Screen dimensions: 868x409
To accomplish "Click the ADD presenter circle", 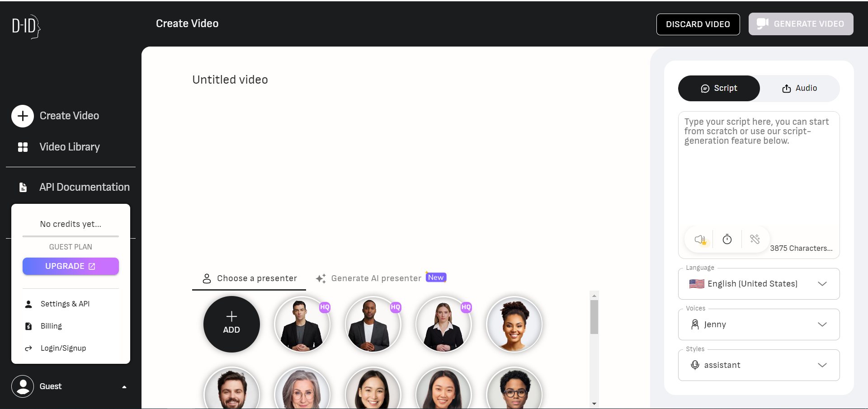I will pyautogui.click(x=231, y=324).
